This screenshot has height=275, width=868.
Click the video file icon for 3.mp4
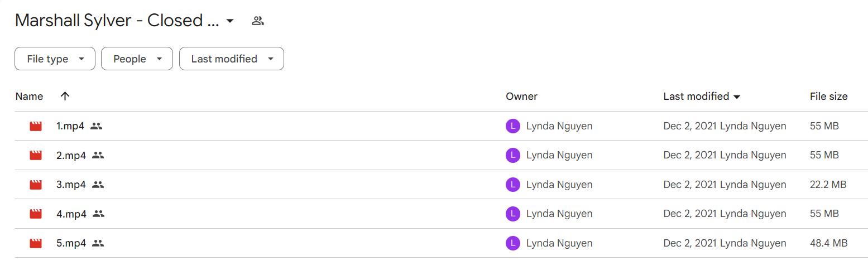[36, 185]
